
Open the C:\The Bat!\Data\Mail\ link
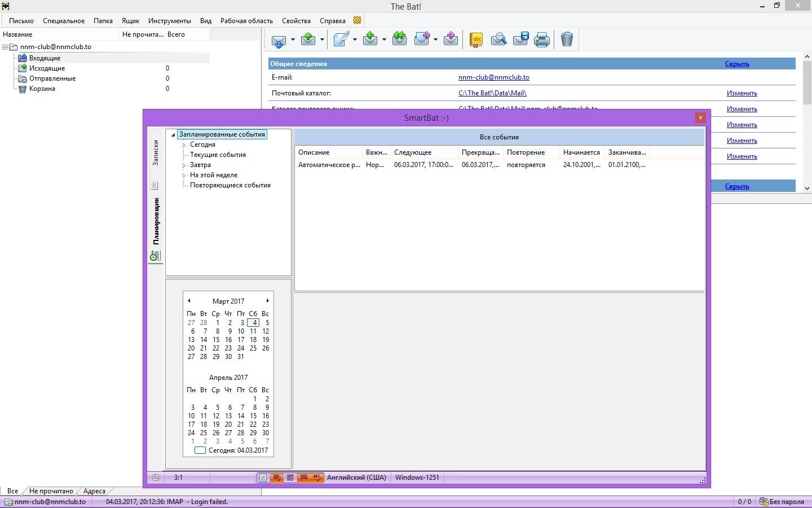[492, 93]
